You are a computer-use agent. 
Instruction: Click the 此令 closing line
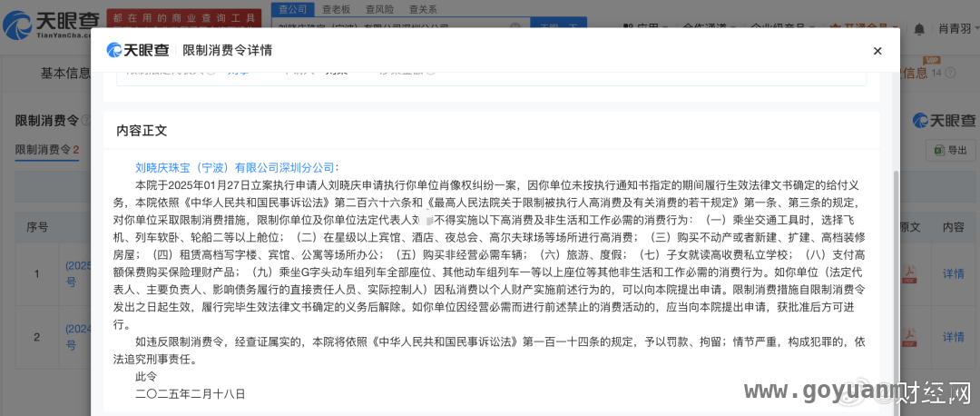coord(146,377)
